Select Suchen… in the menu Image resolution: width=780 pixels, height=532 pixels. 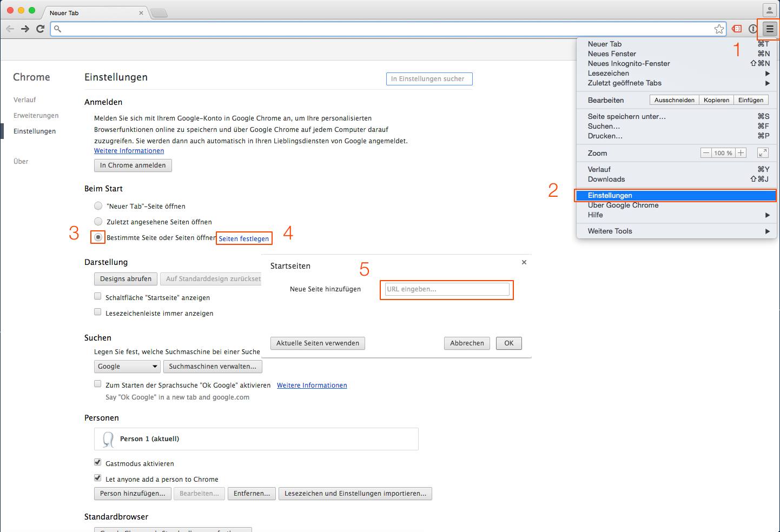click(677, 127)
